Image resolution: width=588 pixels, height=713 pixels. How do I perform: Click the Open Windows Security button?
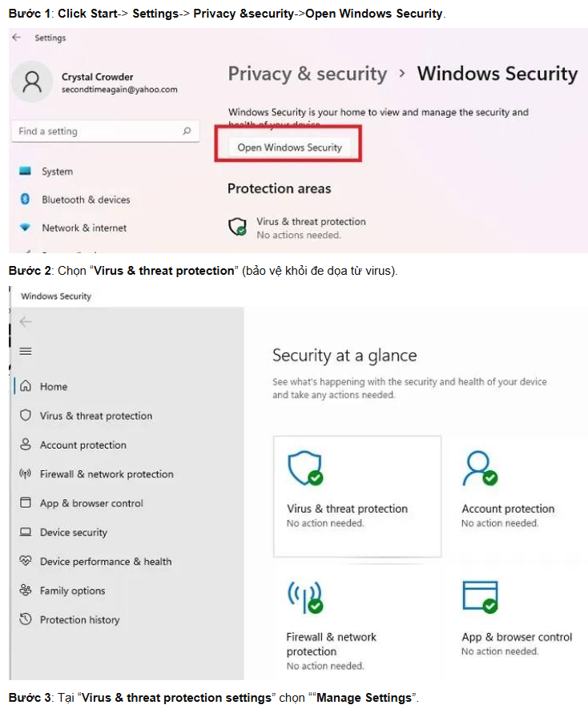pyautogui.click(x=289, y=147)
